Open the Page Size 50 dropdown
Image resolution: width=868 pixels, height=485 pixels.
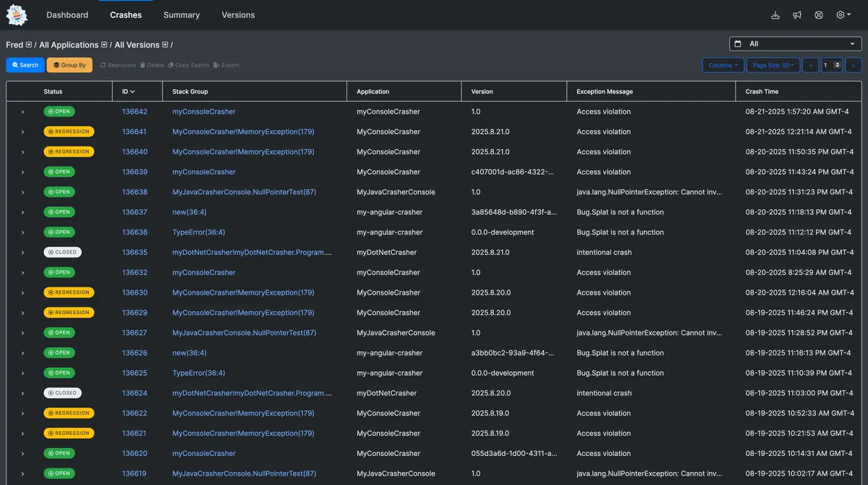coord(773,65)
